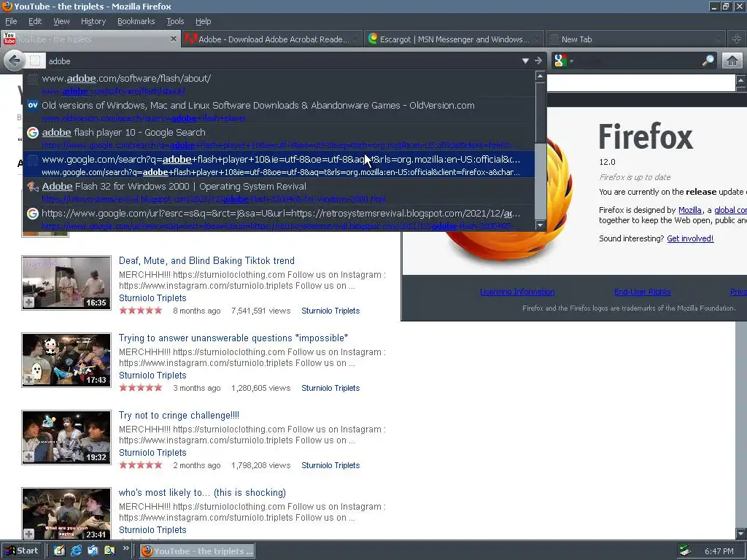Open the Home page button
This screenshot has width=747, height=560.
click(x=732, y=61)
